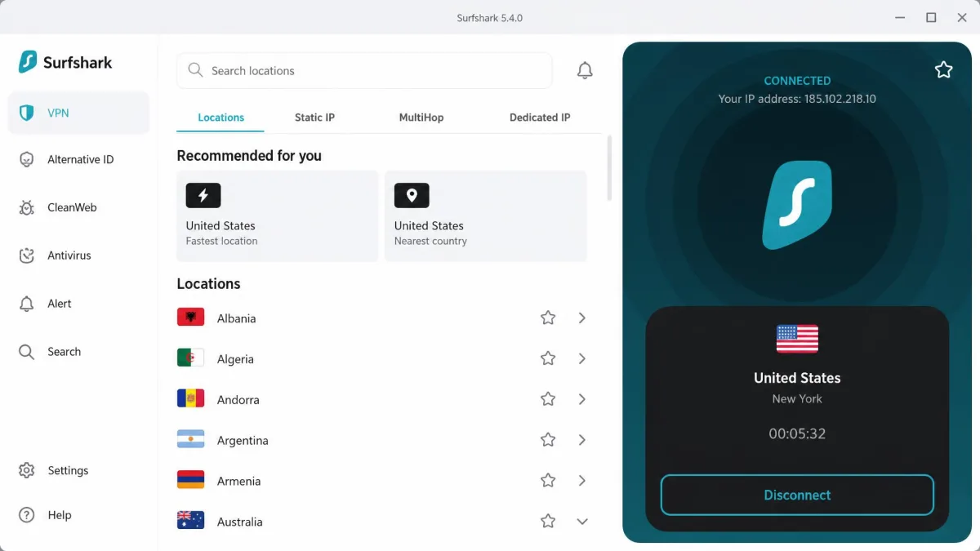Click the Algeria flag icon

click(x=190, y=358)
